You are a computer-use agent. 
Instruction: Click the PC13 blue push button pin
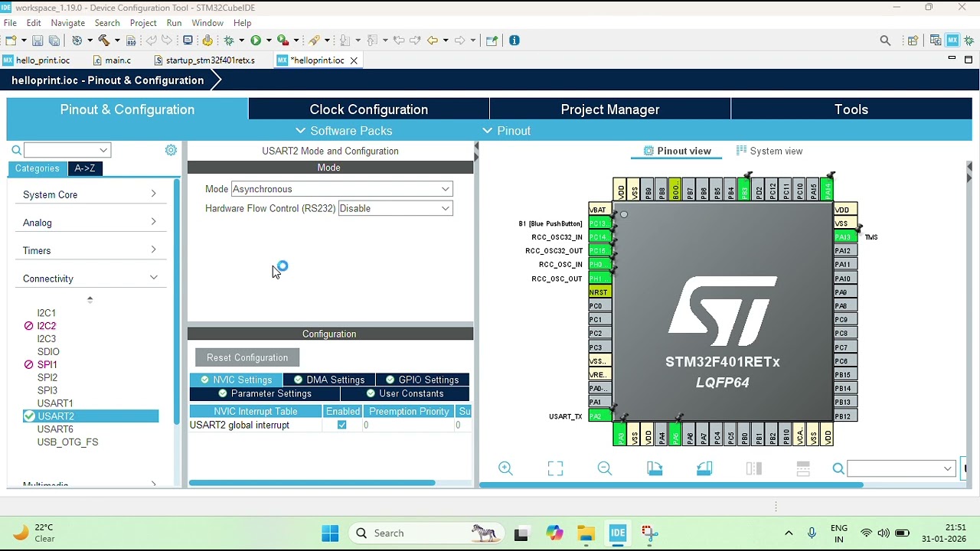(x=599, y=223)
